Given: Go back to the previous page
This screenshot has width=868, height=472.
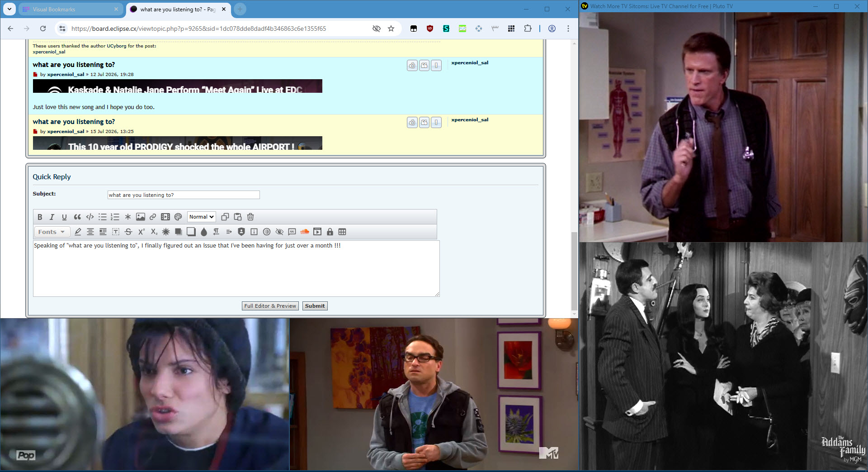Looking at the screenshot, I should [x=10, y=29].
